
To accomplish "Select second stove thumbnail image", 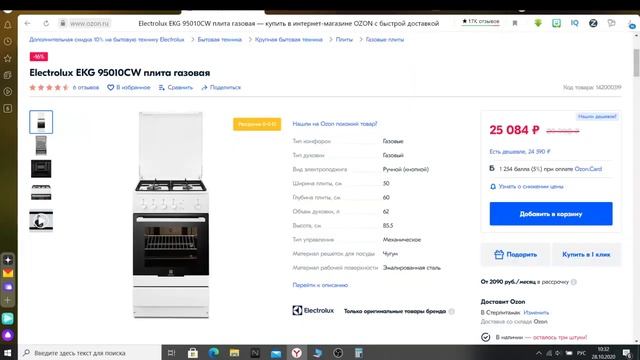I will point(41,145).
